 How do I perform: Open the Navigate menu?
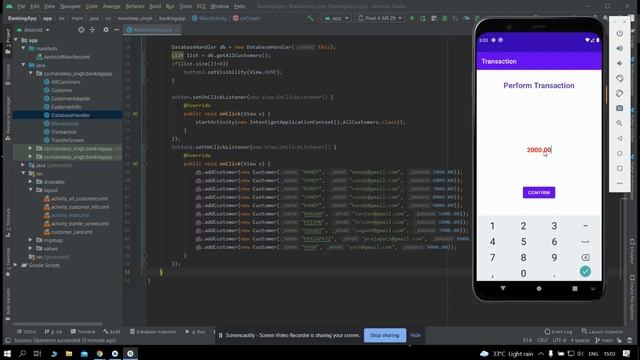click(x=70, y=7)
